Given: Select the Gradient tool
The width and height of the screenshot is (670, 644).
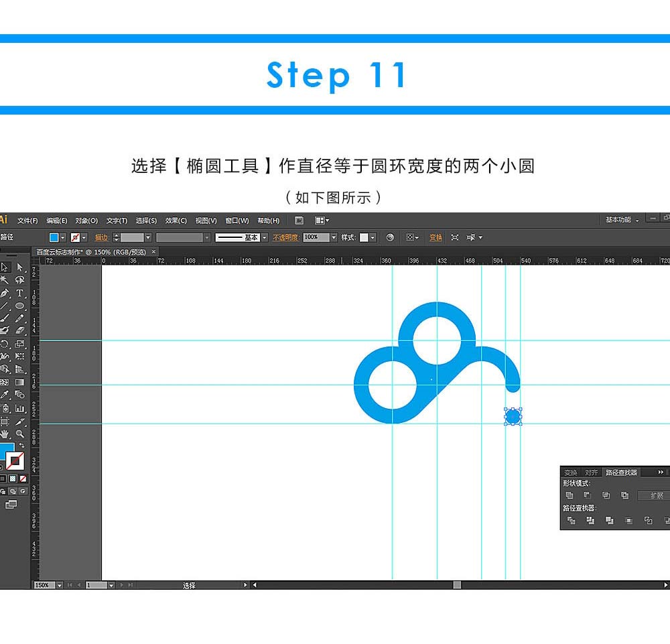Looking at the screenshot, I should tap(19, 383).
